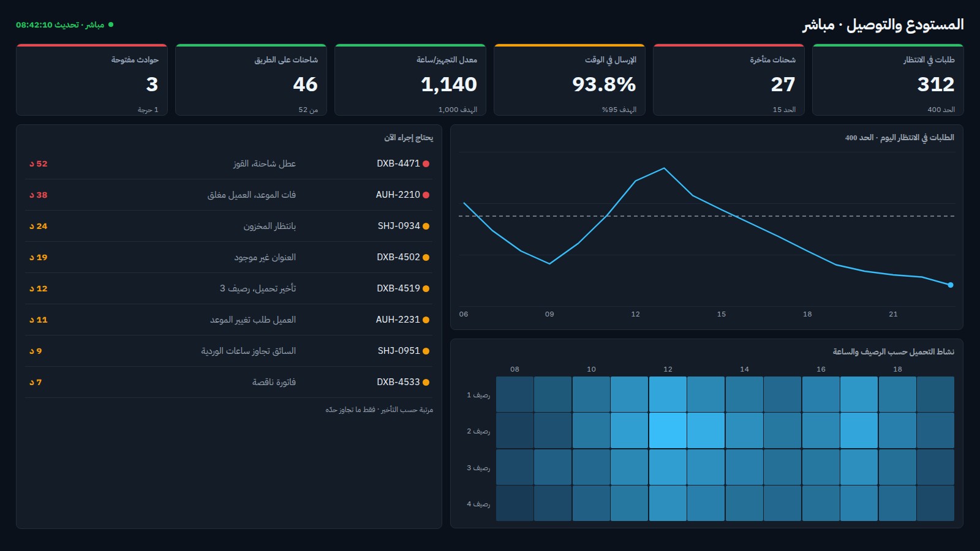Image resolution: width=980 pixels, height=551 pixels.
Task: Open shipment DXB-4471
Action: [x=398, y=163]
